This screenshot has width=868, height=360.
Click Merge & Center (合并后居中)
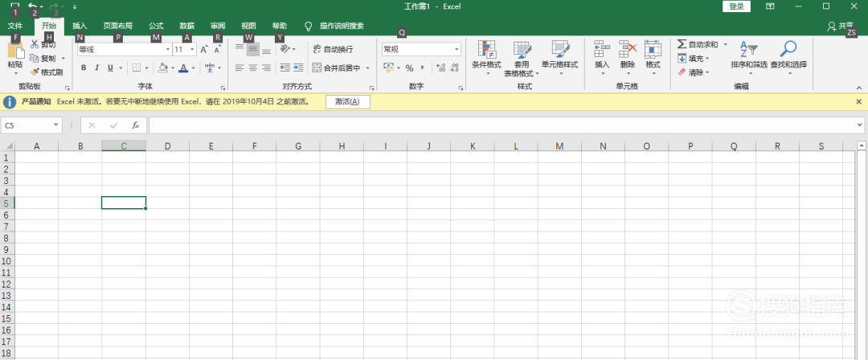click(x=337, y=68)
